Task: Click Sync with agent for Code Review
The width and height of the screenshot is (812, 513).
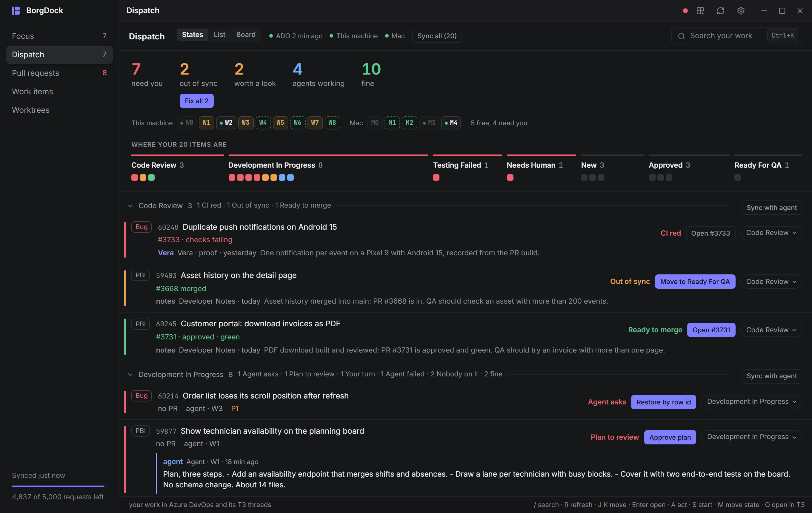Action: (x=771, y=208)
